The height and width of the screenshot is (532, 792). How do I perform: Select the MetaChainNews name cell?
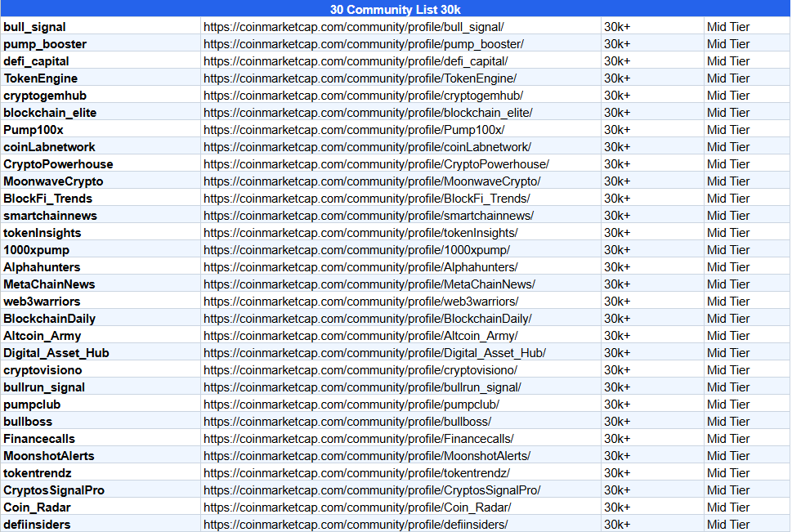[x=101, y=284]
